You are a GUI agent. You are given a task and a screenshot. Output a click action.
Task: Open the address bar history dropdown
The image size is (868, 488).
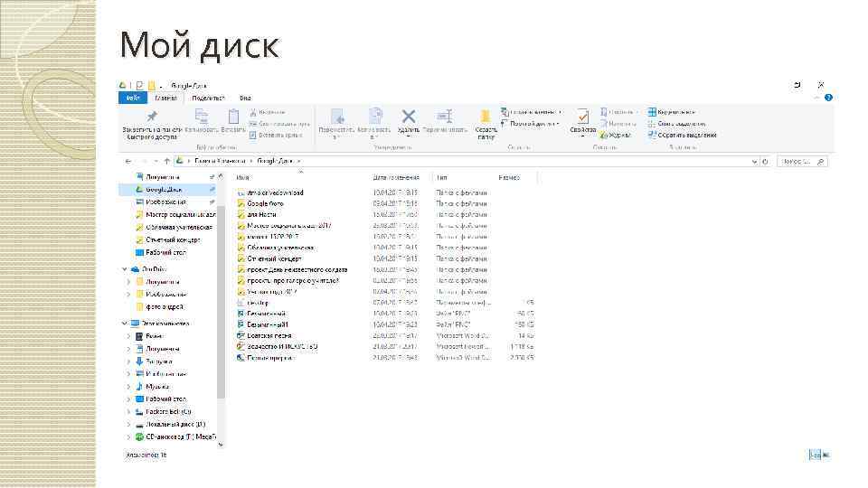coord(754,162)
